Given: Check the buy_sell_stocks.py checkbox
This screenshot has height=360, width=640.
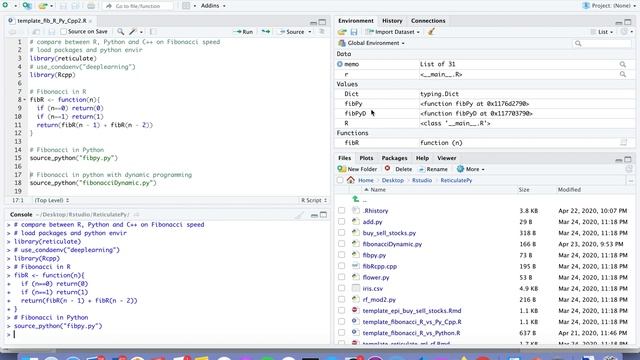Looking at the screenshot, I should tap(341, 233).
